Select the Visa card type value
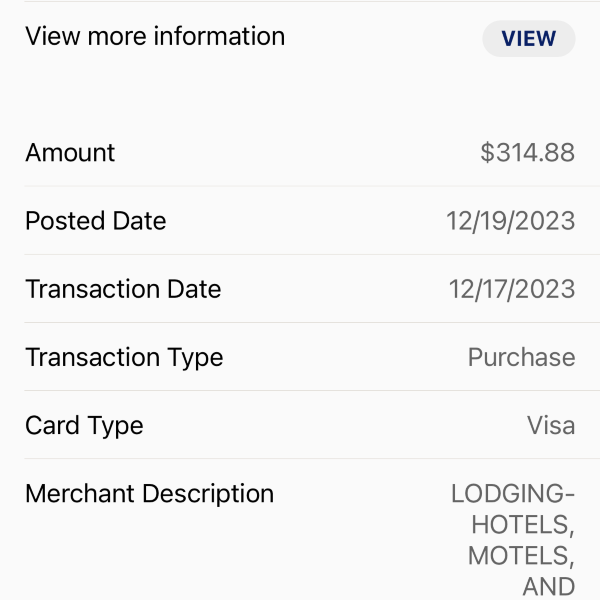Screen dimensions: 600x600 tap(551, 425)
